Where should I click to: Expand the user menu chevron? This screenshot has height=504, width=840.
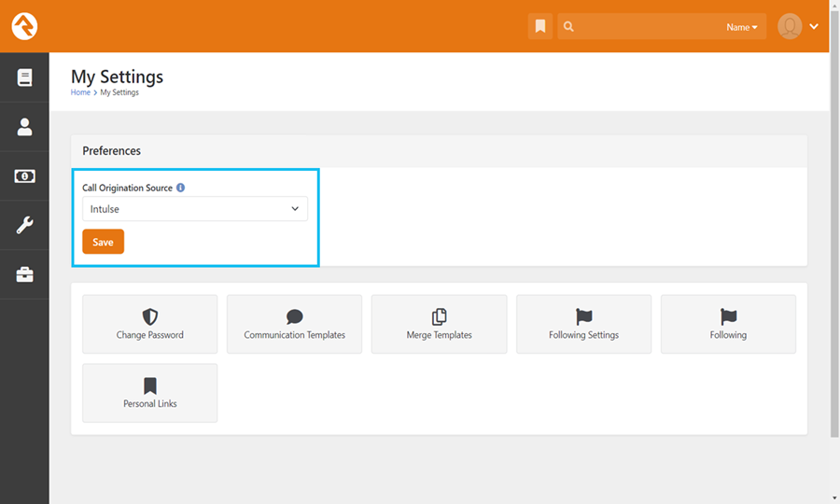814,26
